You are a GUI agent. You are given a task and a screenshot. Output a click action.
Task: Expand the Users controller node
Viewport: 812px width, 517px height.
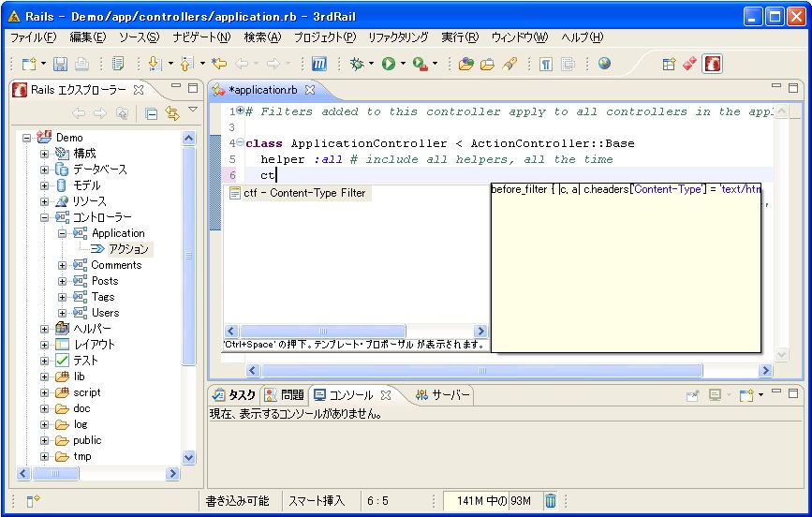pyautogui.click(x=62, y=313)
